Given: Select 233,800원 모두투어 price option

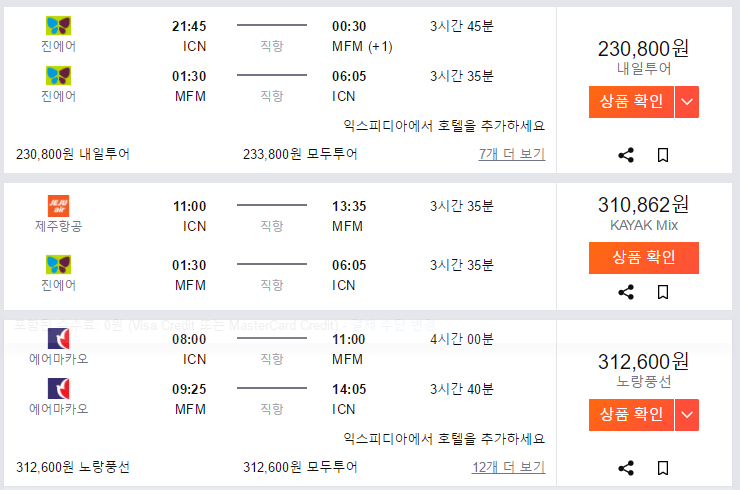Looking at the screenshot, I should [300, 154].
